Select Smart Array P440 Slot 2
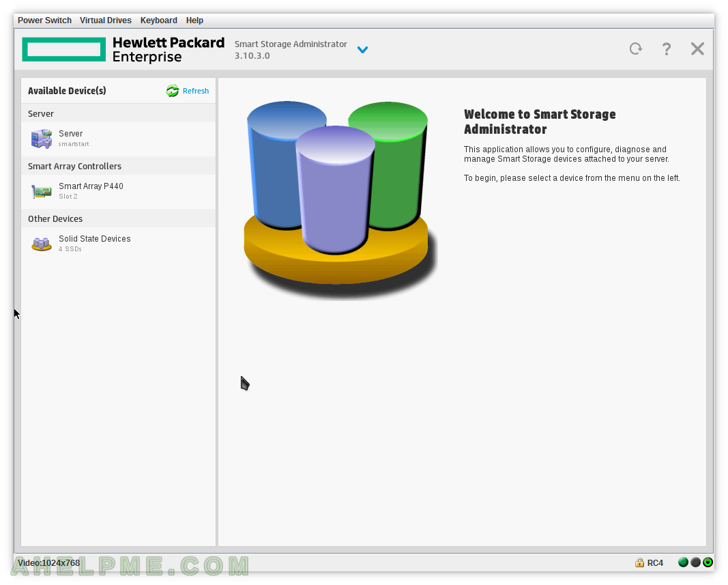728x585 pixels. tap(119, 191)
